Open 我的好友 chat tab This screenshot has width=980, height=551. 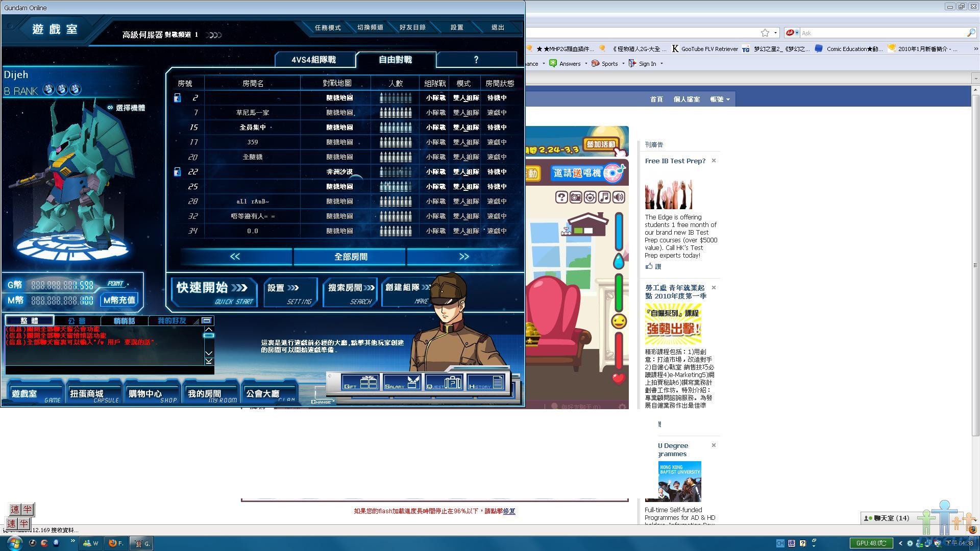coord(172,320)
